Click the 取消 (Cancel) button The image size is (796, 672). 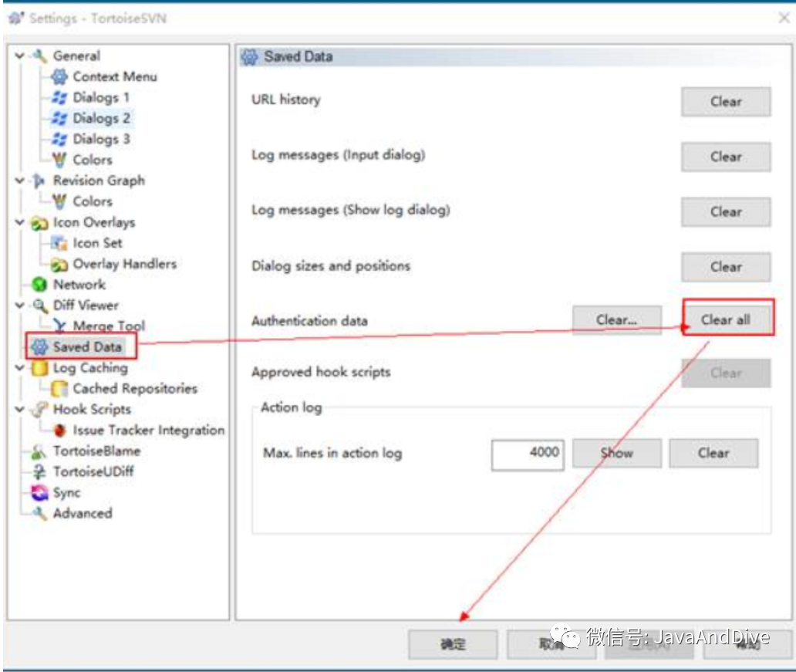(x=551, y=644)
